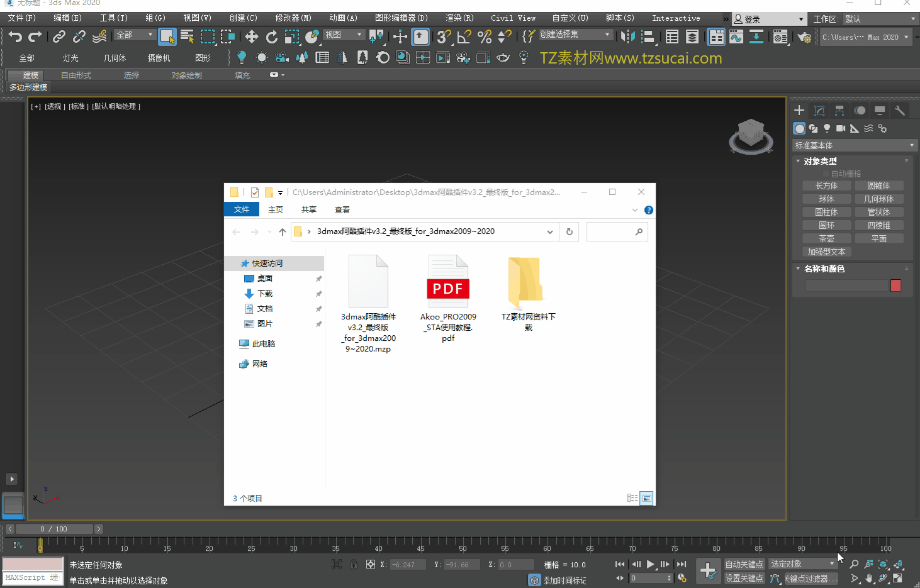Viewport: 920px width, 588px height.
Task: Click the Align tool icon
Action: point(648,37)
